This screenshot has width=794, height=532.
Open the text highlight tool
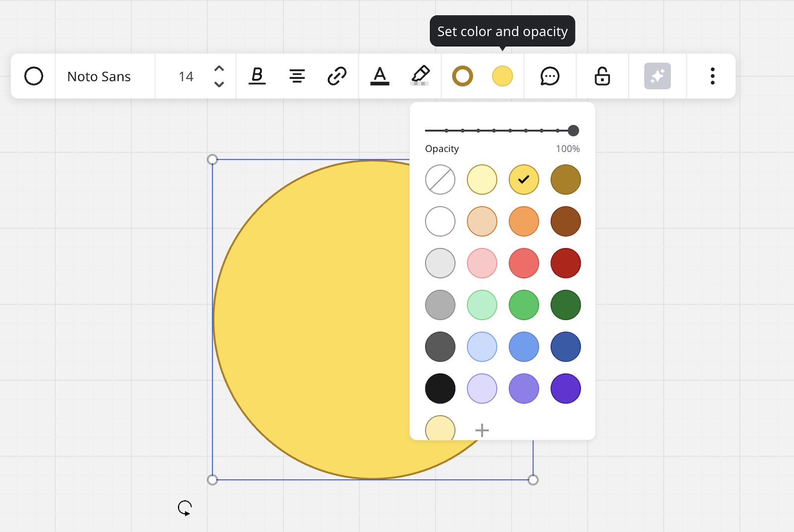click(420, 76)
